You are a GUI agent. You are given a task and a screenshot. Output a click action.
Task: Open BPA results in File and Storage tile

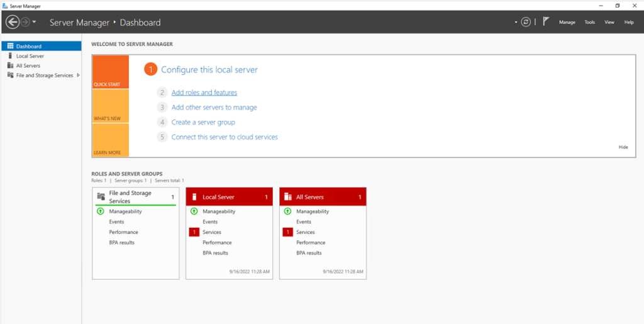121,242
